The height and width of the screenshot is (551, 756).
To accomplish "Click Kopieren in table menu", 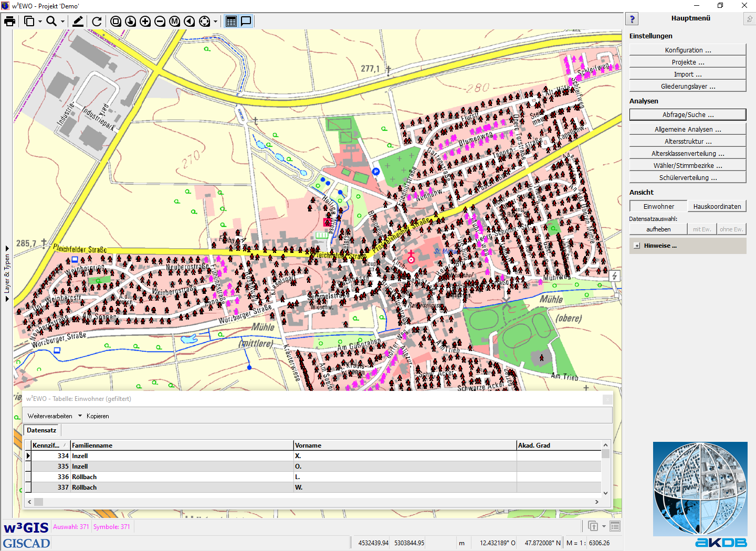I will 98,416.
